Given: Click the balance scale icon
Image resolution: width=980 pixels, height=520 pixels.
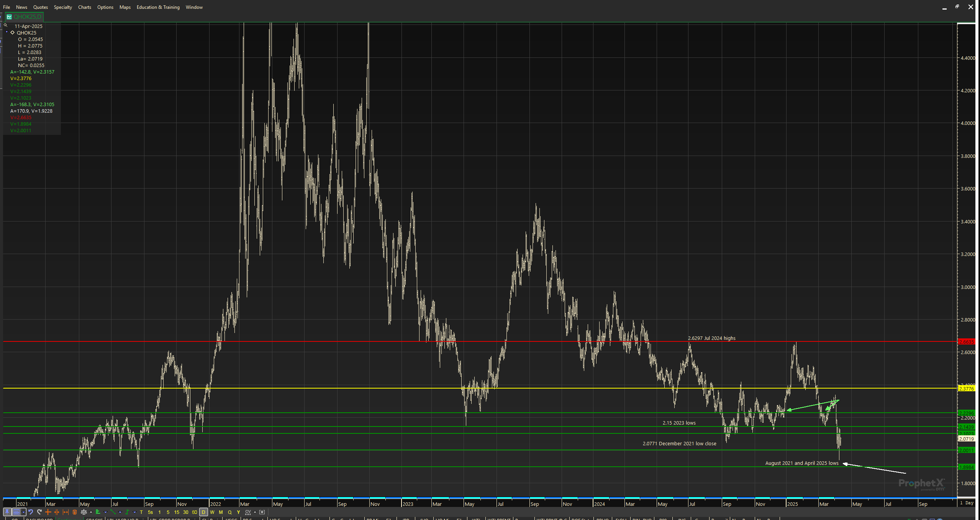Looking at the screenshot, I should click(x=84, y=512).
